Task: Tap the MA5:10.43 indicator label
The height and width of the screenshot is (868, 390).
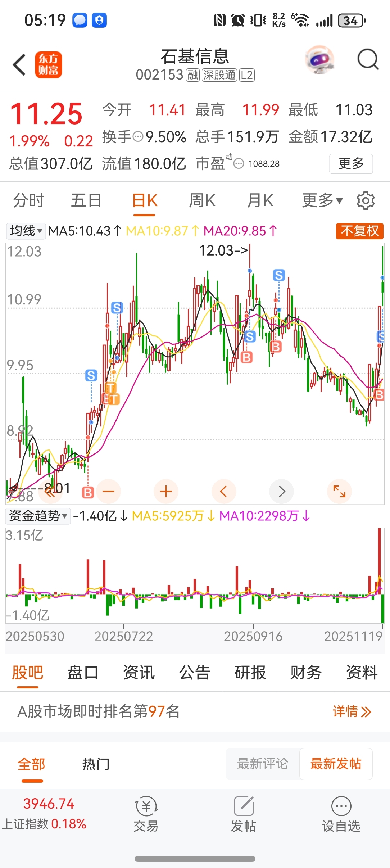Action: 85,231
